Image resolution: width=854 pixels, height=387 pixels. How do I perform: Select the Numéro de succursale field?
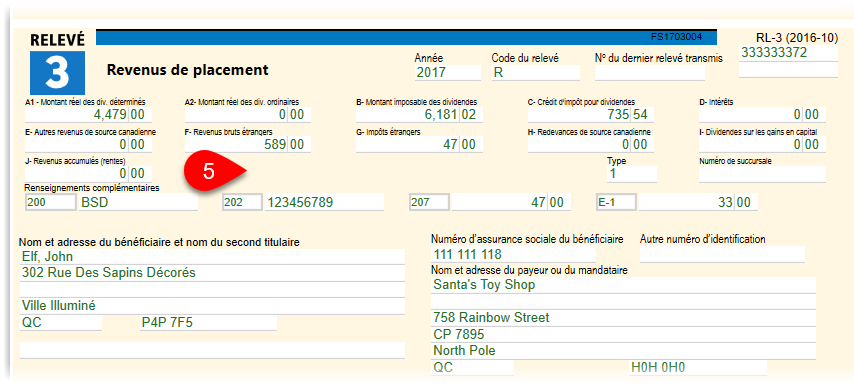(762, 174)
